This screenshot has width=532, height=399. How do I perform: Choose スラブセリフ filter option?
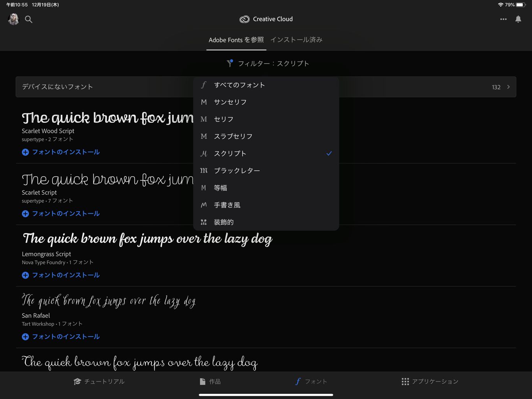(266, 136)
